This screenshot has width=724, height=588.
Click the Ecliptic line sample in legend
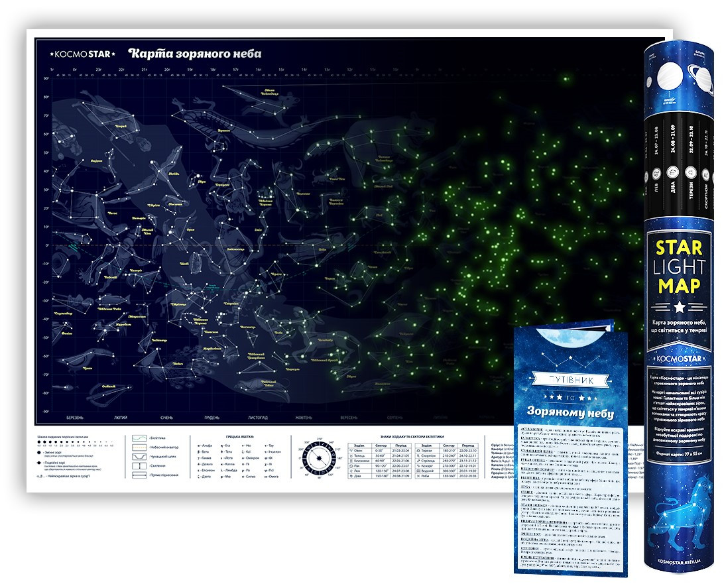pyautogui.click(x=139, y=438)
